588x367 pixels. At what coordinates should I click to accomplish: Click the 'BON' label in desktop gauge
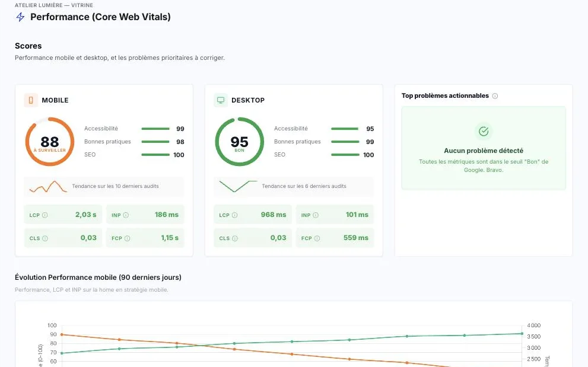point(239,151)
